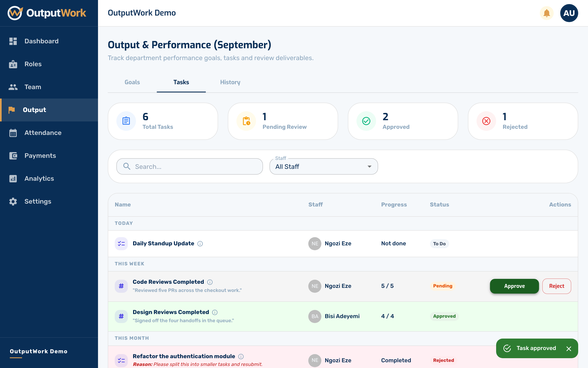Click Bisi Adeyemi's BA avatar
Image resolution: width=588 pixels, height=368 pixels.
(315, 316)
